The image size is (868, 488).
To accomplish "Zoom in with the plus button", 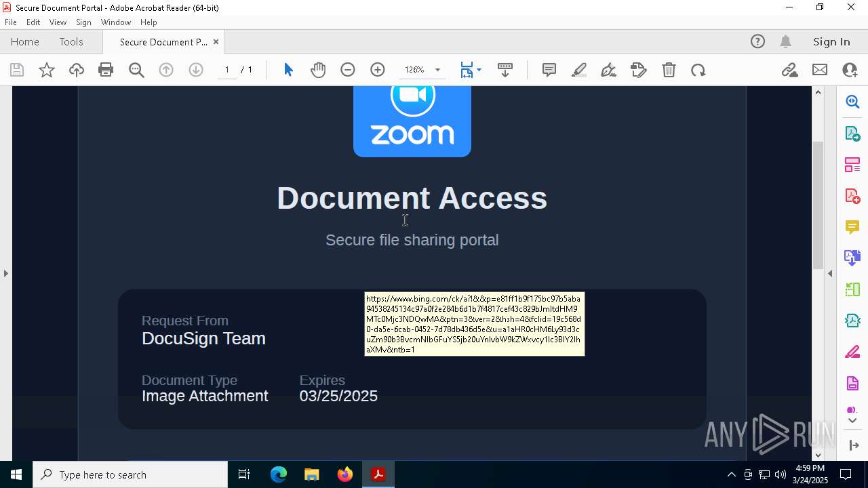I will 378,70.
